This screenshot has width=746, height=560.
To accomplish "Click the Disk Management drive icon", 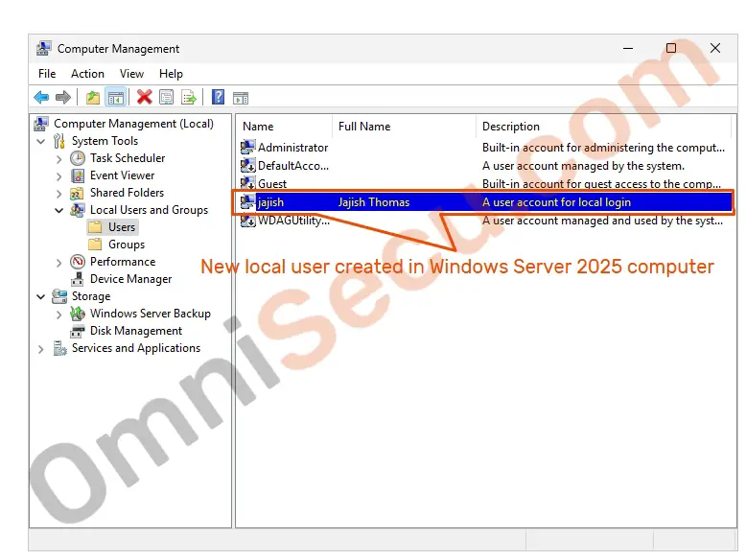I will coord(77,331).
